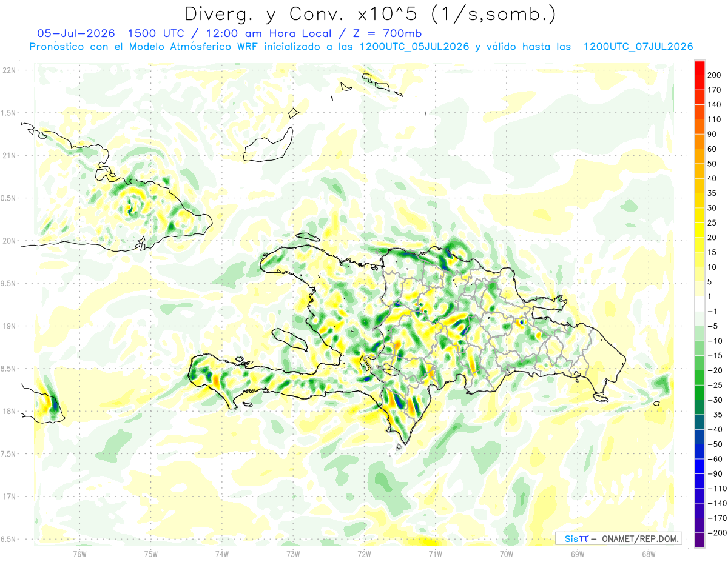Select the '-170' color scale value
Image resolution: width=728 pixels, height=562 pixels.
click(717, 518)
